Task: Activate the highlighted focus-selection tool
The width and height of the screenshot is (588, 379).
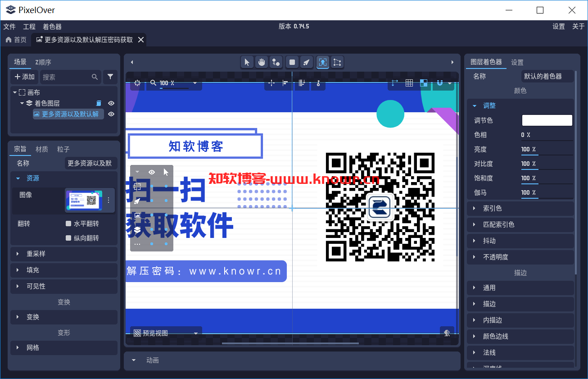Action: [x=322, y=63]
